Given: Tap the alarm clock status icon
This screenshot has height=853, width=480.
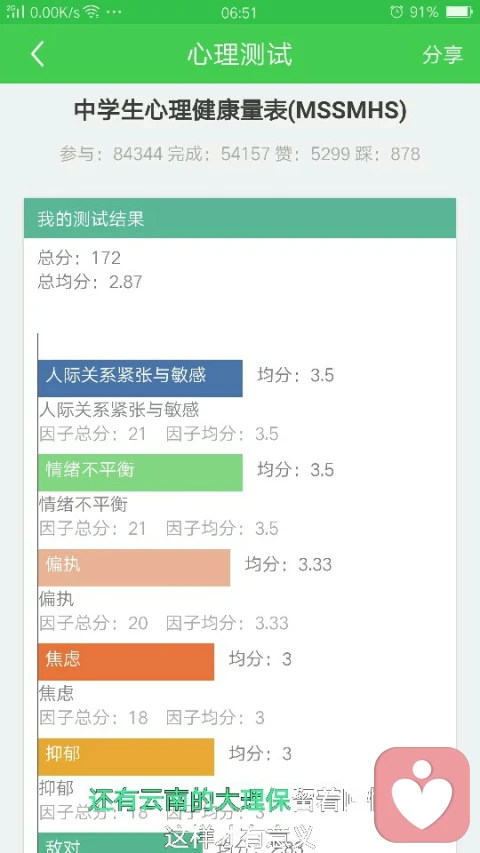Looking at the screenshot, I should click(x=396, y=12).
